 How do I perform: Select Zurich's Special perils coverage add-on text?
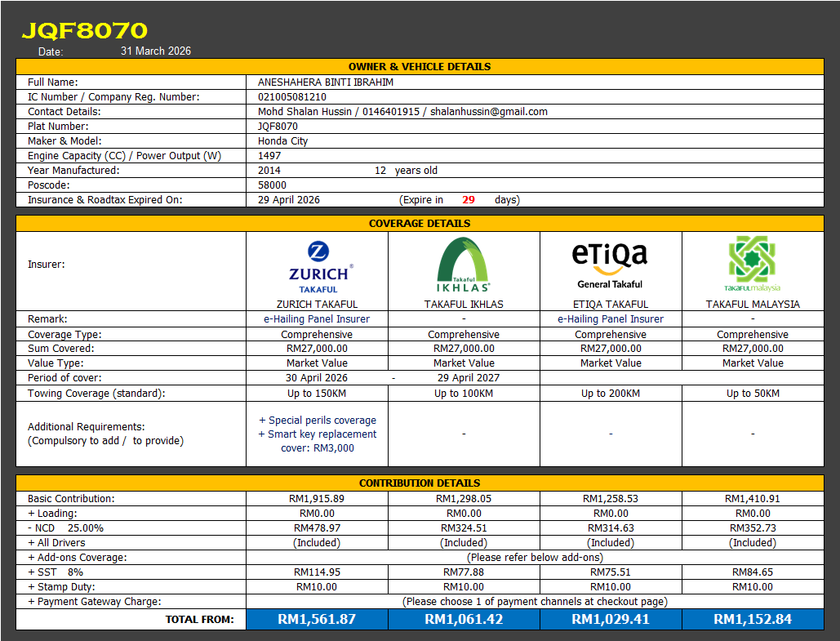click(318, 421)
